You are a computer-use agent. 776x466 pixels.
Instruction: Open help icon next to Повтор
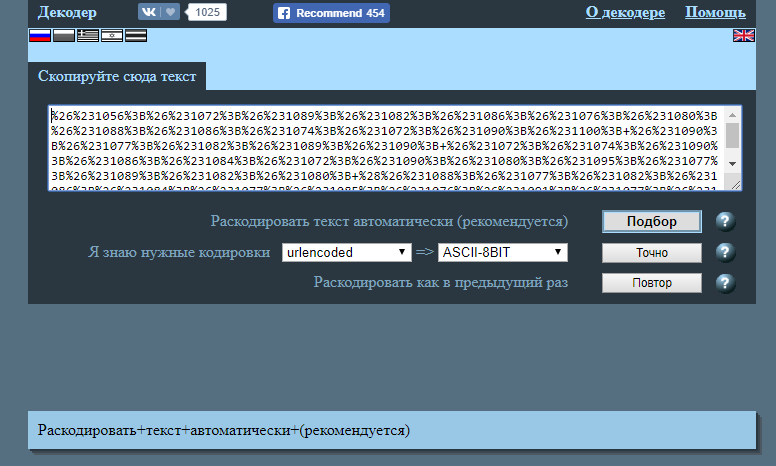(x=726, y=283)
